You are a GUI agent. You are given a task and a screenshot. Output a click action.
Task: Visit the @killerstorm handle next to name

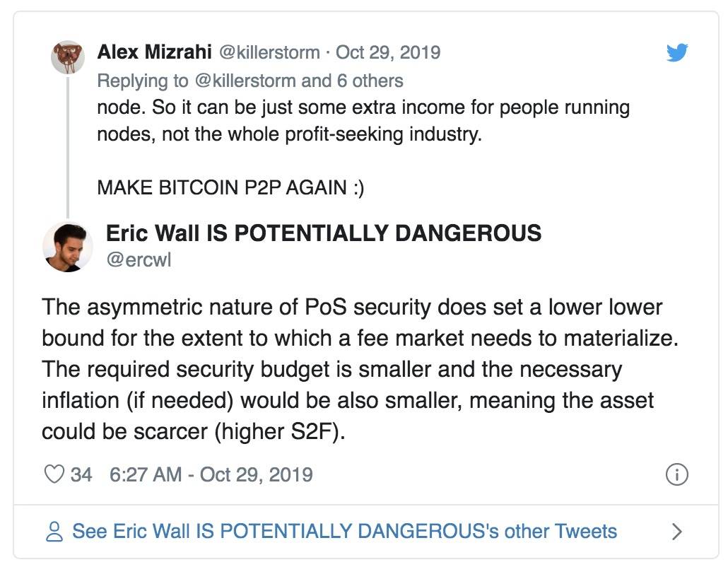[269, 52]
